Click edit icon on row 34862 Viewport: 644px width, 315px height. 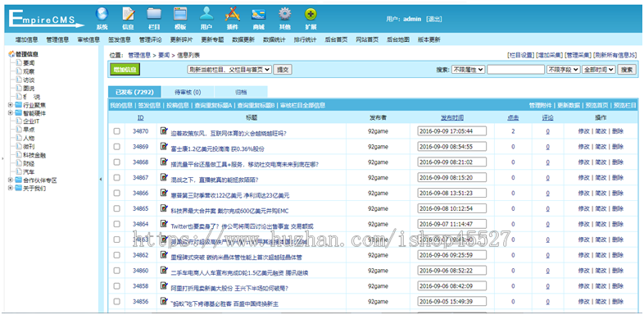point(164,255)
